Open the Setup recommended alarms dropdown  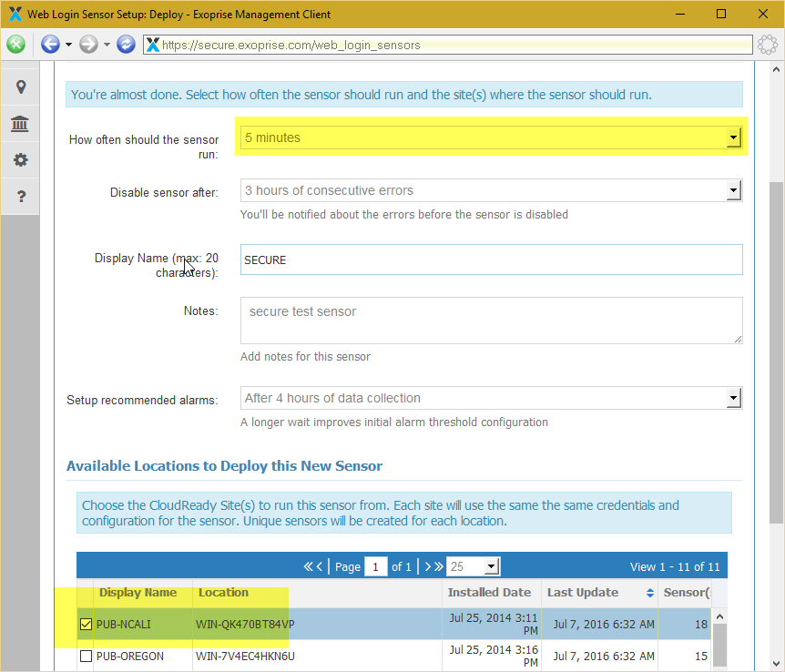click(491, 398)
